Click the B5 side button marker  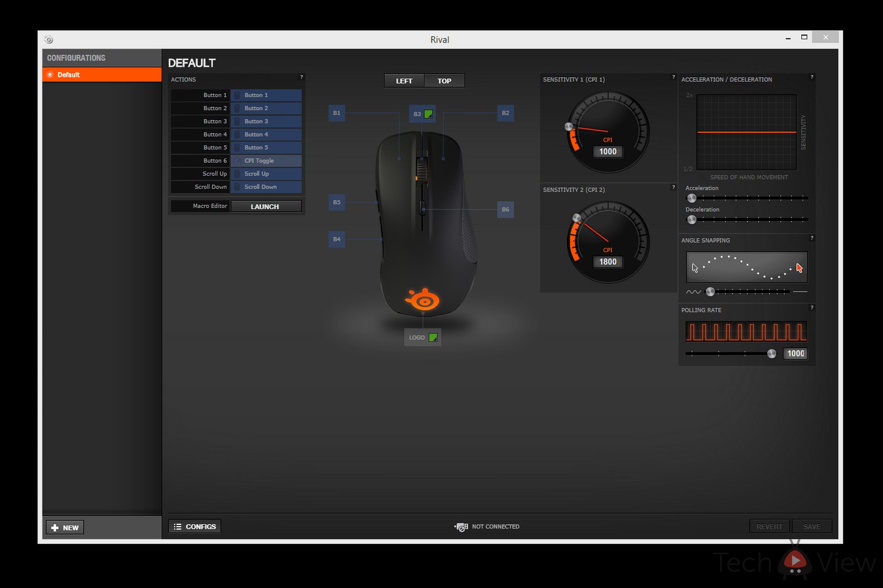pos(337,202)
